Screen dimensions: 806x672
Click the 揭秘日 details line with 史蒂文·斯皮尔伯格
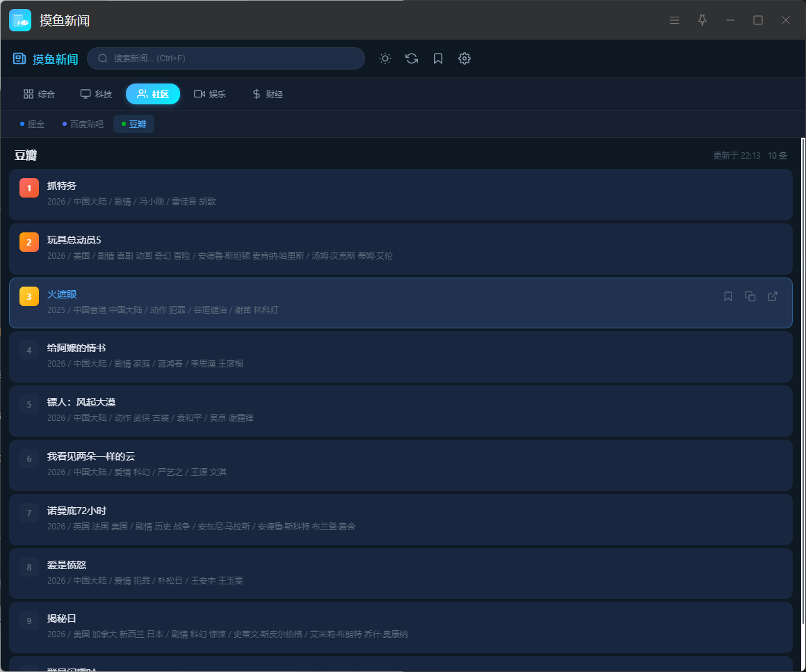click(x=227, y=634)
